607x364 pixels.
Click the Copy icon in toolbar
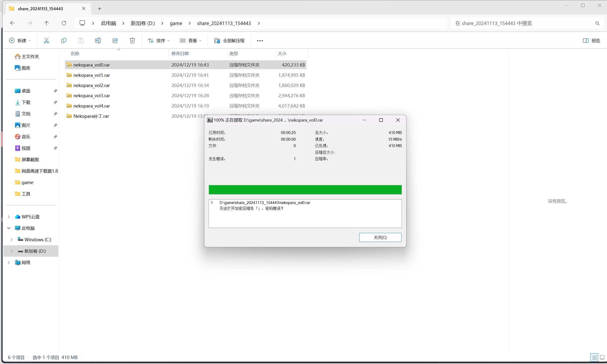pos(63,41)
